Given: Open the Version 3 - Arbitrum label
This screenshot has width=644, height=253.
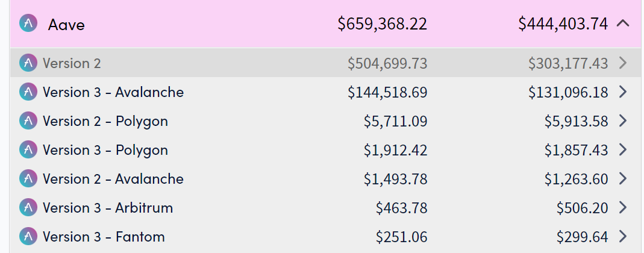Looking at the screenshot, I should click(108, 208).
